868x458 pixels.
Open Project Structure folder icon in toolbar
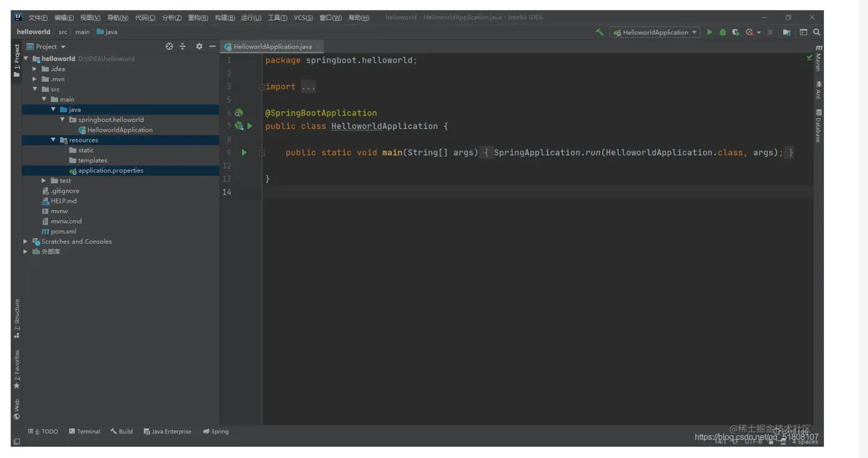tap(787, 32)
